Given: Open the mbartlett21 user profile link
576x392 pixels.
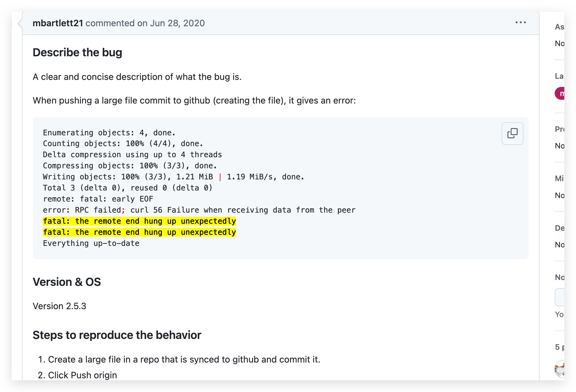Looking at the screenshot, I should [58, 23].
